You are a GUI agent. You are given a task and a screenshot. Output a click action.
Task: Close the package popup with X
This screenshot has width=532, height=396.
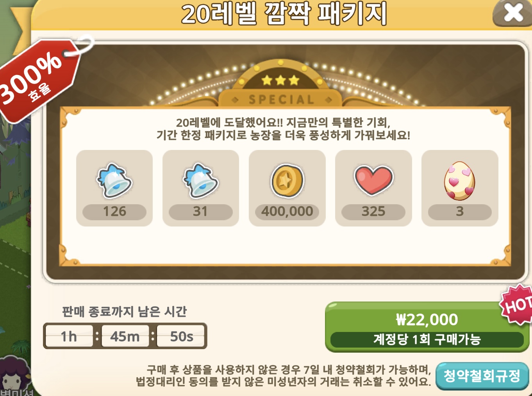point(513,13)
